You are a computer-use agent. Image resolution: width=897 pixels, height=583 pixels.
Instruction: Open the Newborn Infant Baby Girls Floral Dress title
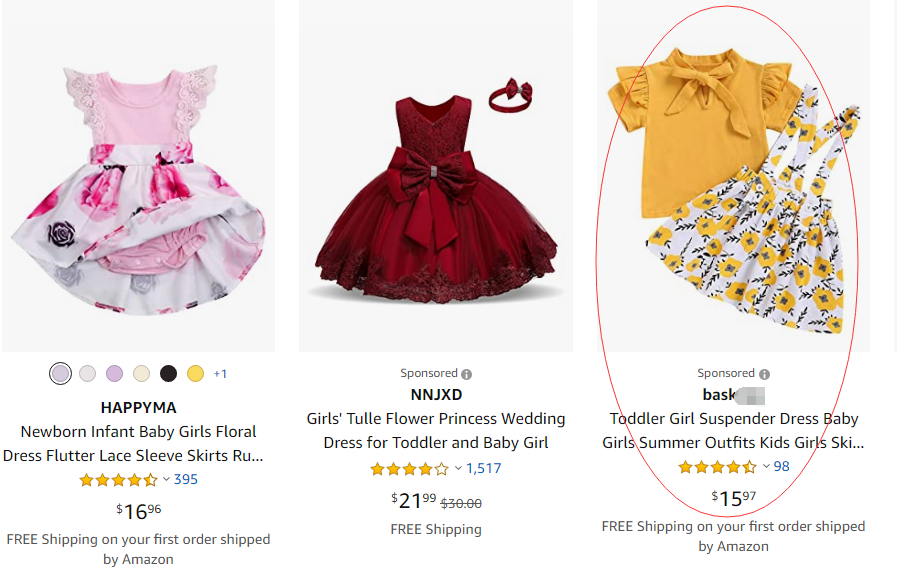(x=138, y=444)
